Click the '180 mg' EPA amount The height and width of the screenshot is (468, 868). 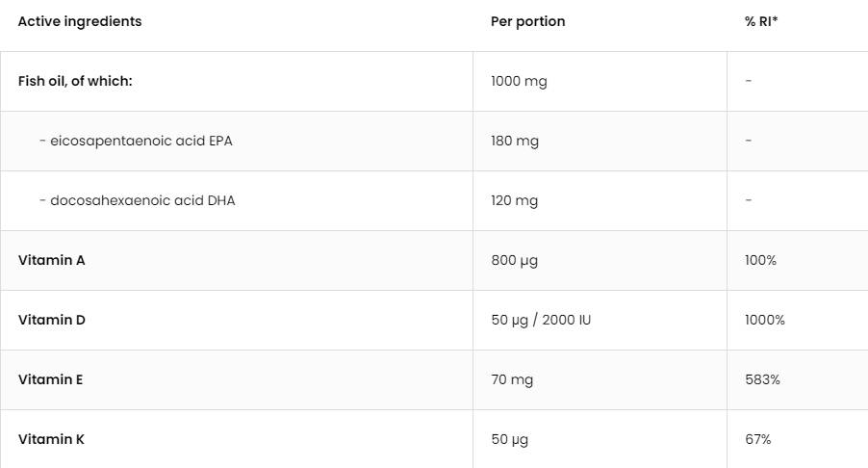[515, 142]
